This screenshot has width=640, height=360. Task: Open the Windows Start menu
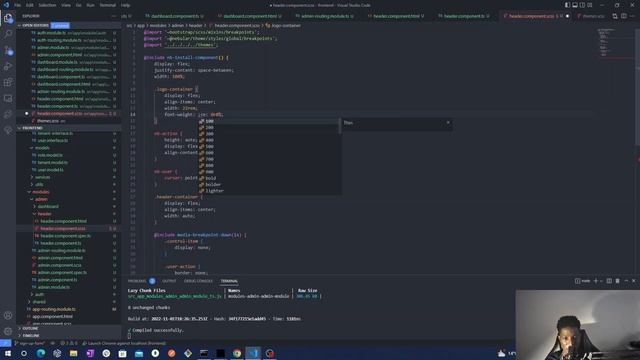click(7, 353)
